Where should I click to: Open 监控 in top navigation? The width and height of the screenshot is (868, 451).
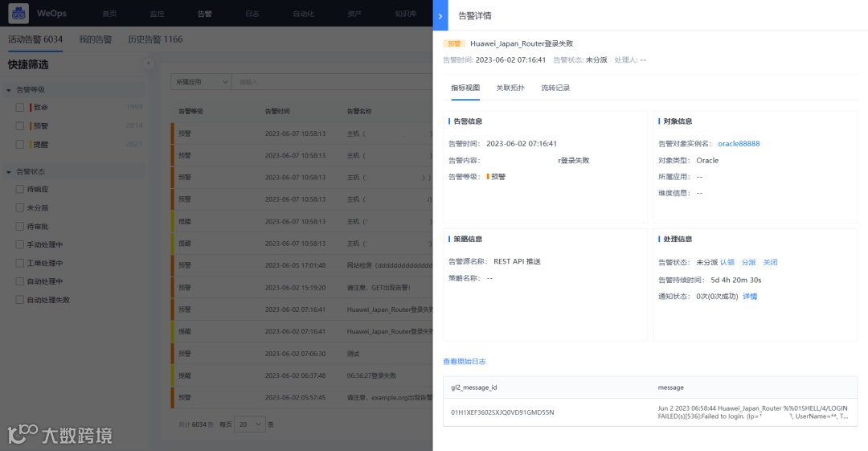tap(158, 14)
